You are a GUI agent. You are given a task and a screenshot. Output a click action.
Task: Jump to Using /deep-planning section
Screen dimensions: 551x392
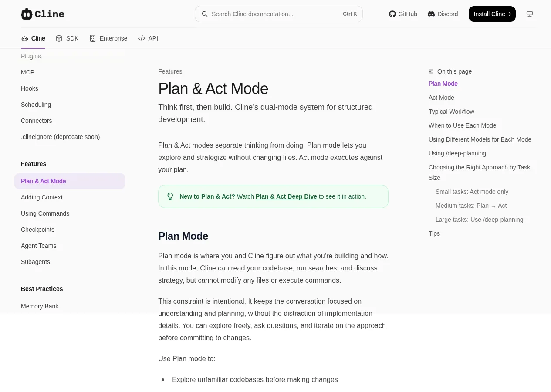coord(457,153)
